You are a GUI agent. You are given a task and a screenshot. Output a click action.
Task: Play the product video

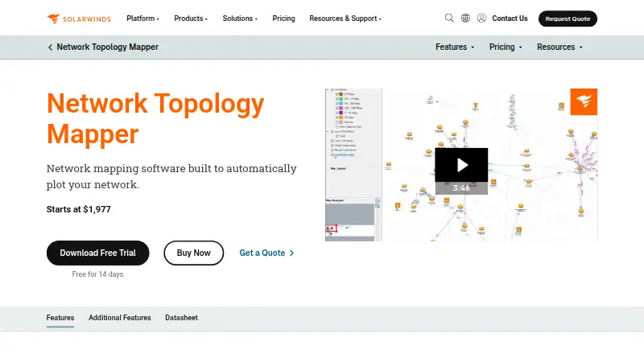(x=461, y=165)
